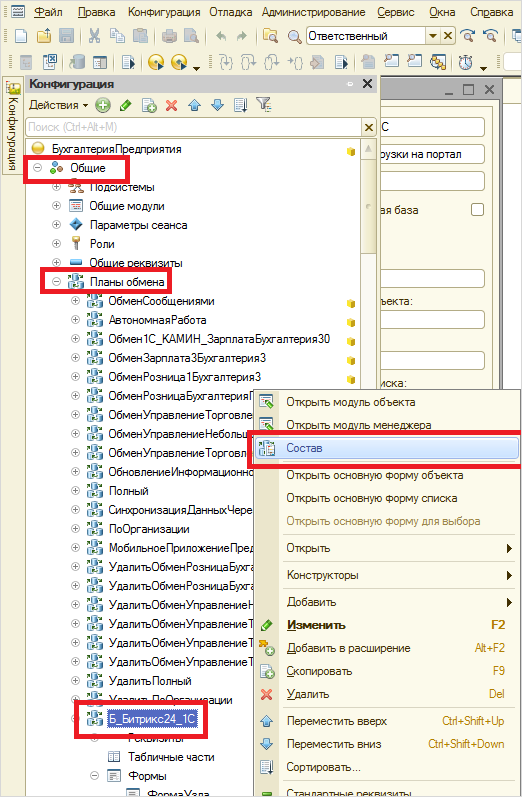
Task: Click the Paste clipboard icon
Action: coord(140,36)
